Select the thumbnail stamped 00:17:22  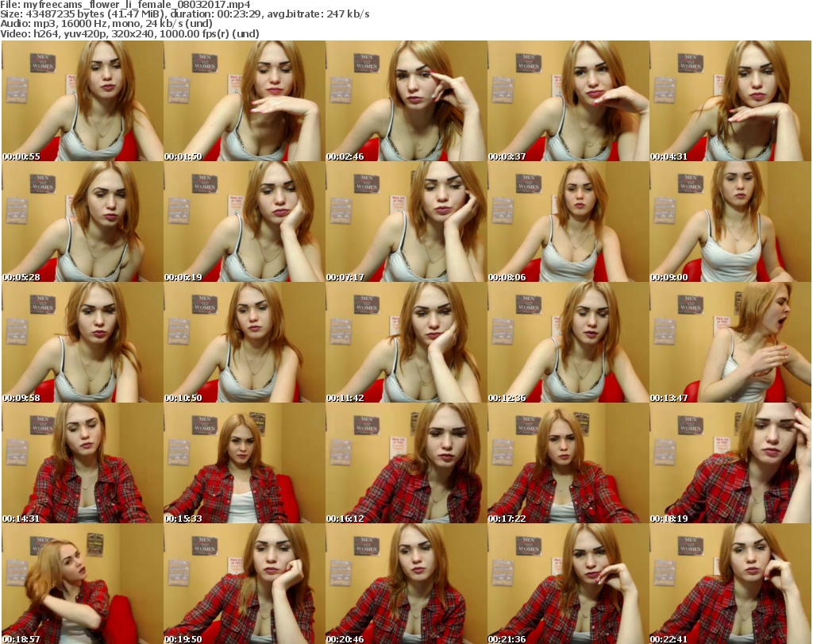click(x=568, y=463)
